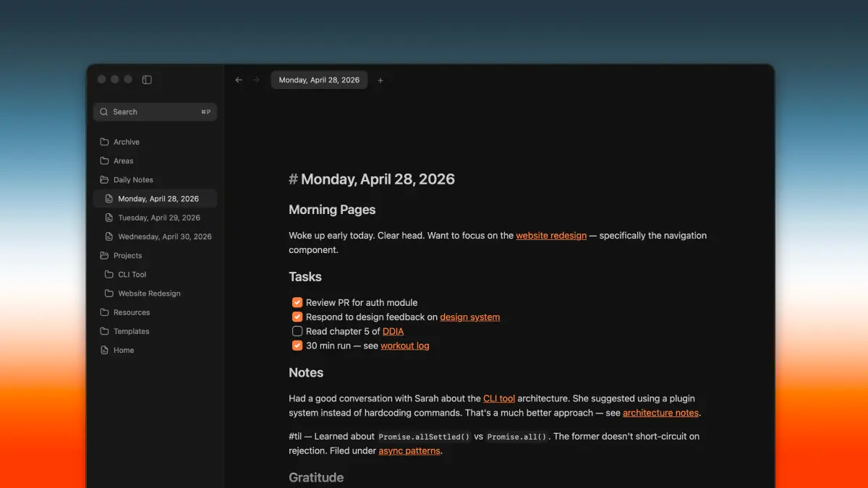
Task: Open the Tuesday, April 29, 2026 note
Action: (155, 218)
